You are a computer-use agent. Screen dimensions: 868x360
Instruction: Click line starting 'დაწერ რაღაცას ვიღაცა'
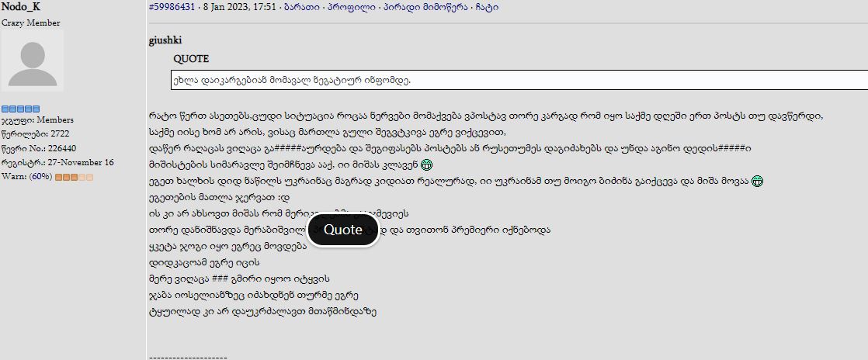(x=450, y=149)
